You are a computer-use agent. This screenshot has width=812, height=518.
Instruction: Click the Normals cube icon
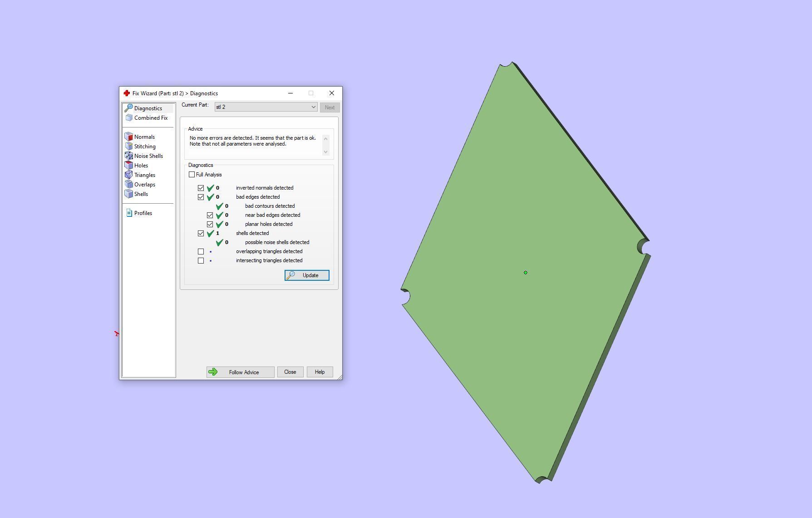(129, 137)
